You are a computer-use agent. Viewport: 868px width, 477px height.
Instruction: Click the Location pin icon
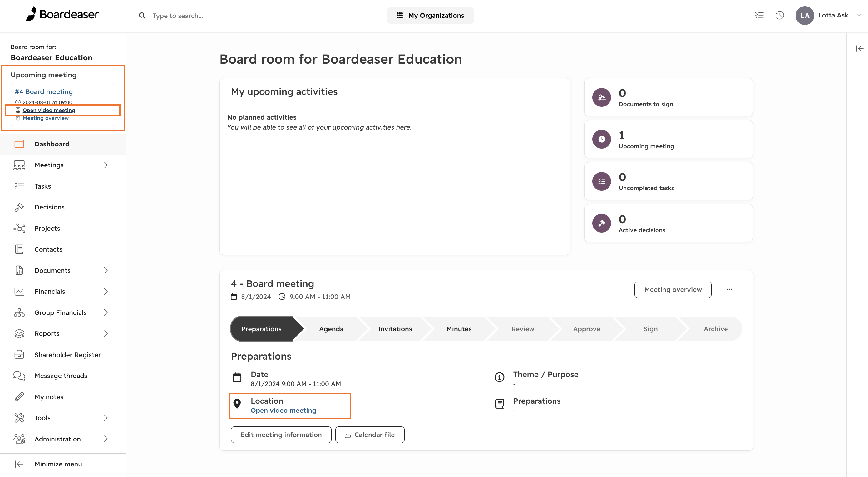click(x=237, y=404)
